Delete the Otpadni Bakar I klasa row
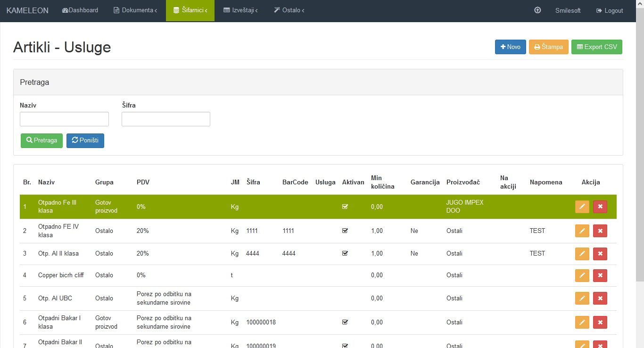Viewport: 644px width, 348px height. (x=600, y=323)
